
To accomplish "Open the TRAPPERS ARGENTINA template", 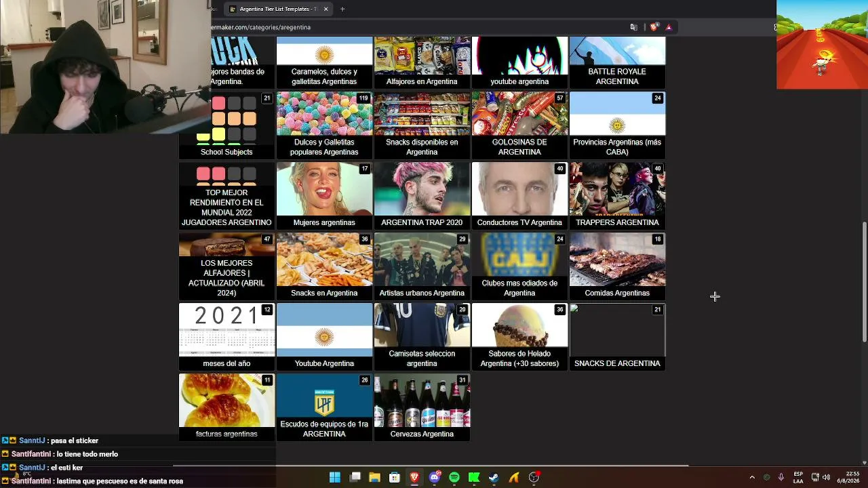I will point(617,195).
